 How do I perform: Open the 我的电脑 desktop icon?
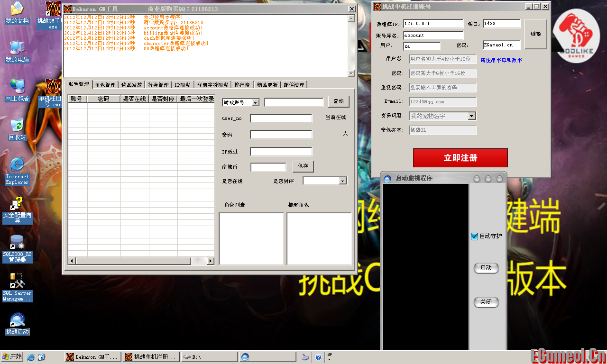tap(17, 49)
